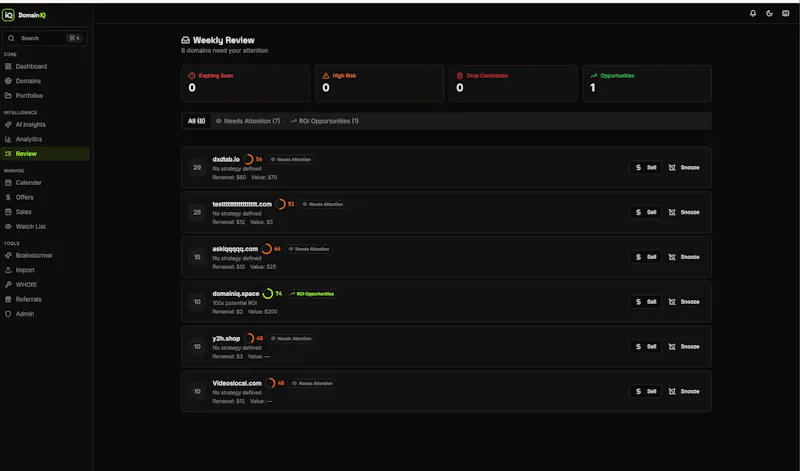Click priority number 15 on askiqqqqq.com

pos(197,257)
